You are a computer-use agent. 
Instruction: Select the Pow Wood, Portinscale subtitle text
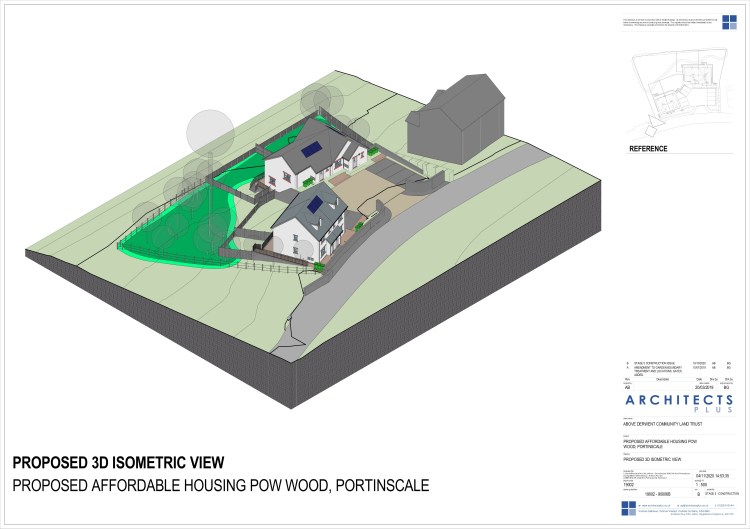pyautogui.click(x=221, y=485)
